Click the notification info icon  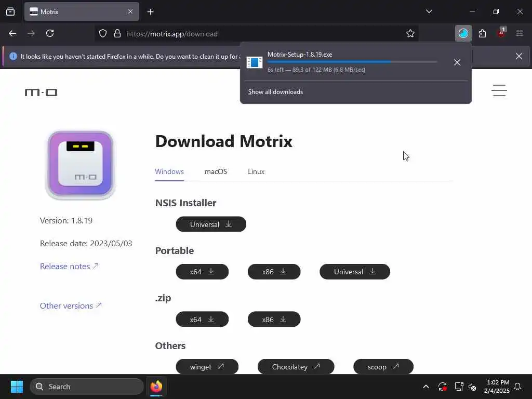click(x=13, y=56)
